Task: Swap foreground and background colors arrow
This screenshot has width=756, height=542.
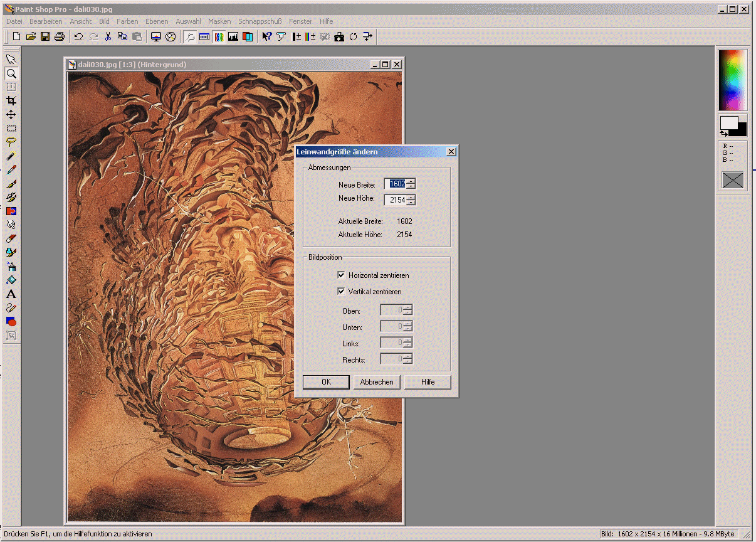Action: 723,133
